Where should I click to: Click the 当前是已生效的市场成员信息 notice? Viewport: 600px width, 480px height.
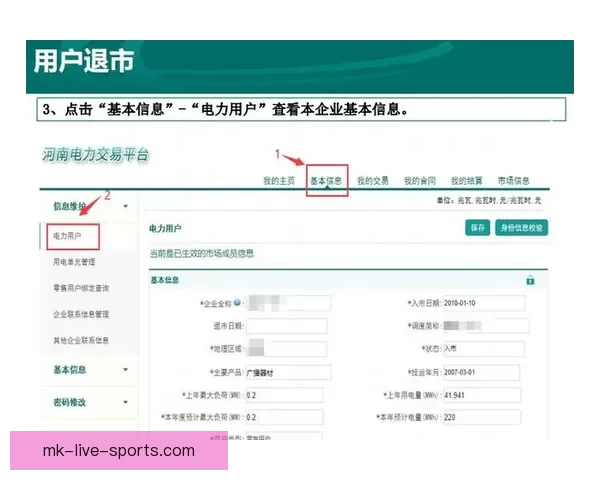click(202, 253)
